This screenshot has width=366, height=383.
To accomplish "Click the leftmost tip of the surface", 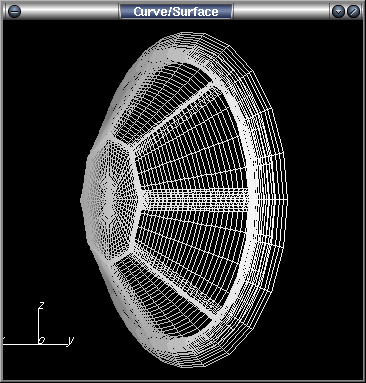I will point(82,199).
